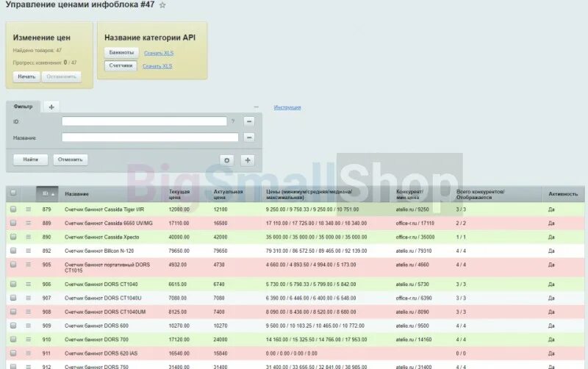Image resolution: width=588 pixels, height=369 pixels.
Task: Open row menu for item 892
Action: [29, 251]
